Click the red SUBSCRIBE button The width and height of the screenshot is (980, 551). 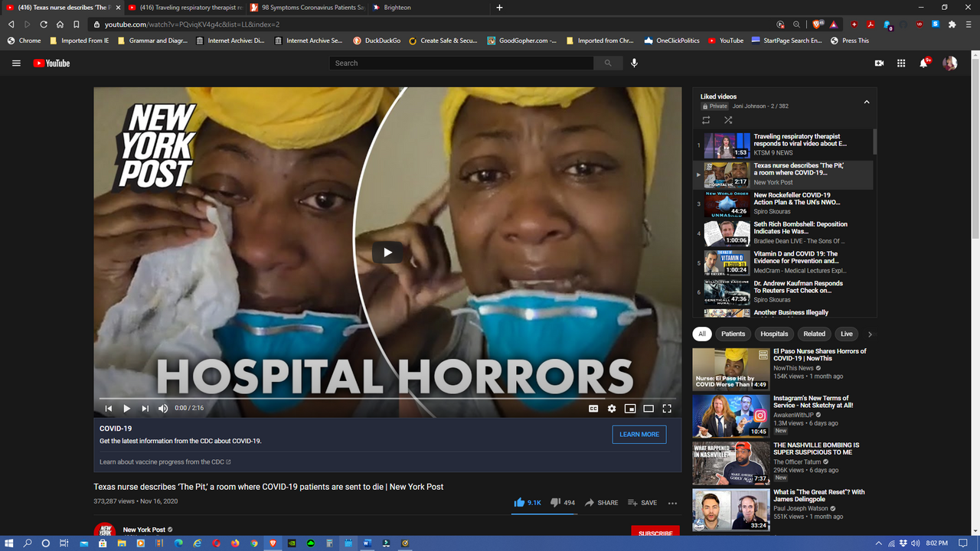[x=655, y=533]
